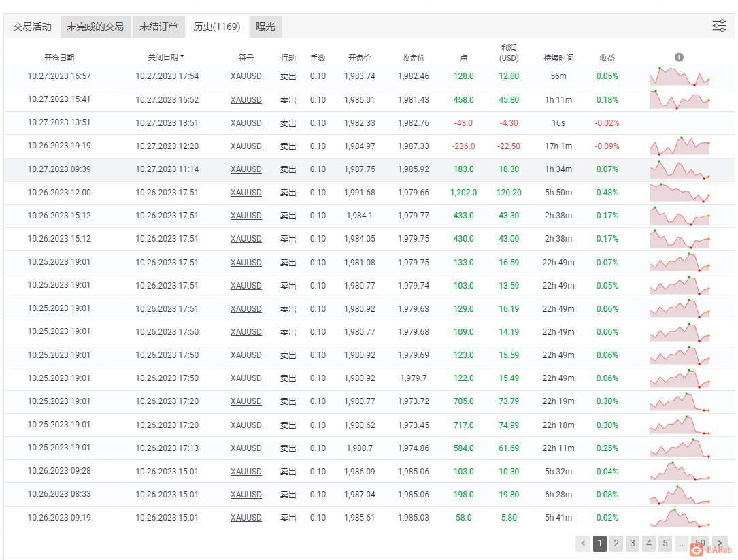Image resolution: width=738 pixels, height=560 pixels.
Task: View sparkline chart for 73.79 profit trade
Action: tap(680, 401)
